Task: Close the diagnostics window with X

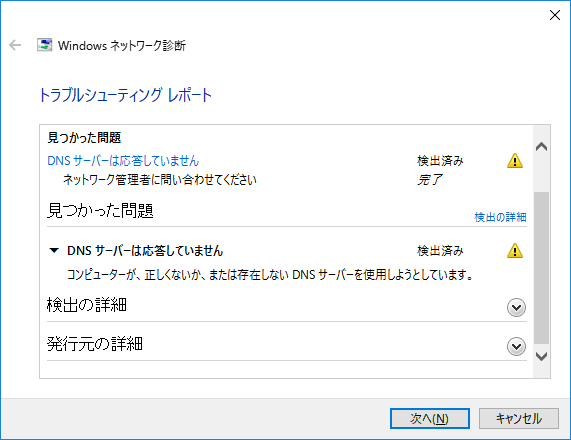Action: (555, 15)
